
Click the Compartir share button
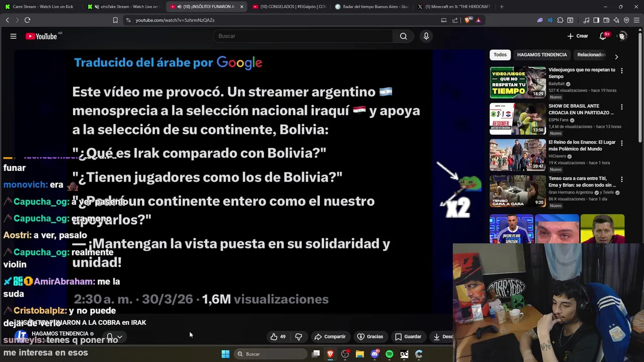tap(330, 337)
